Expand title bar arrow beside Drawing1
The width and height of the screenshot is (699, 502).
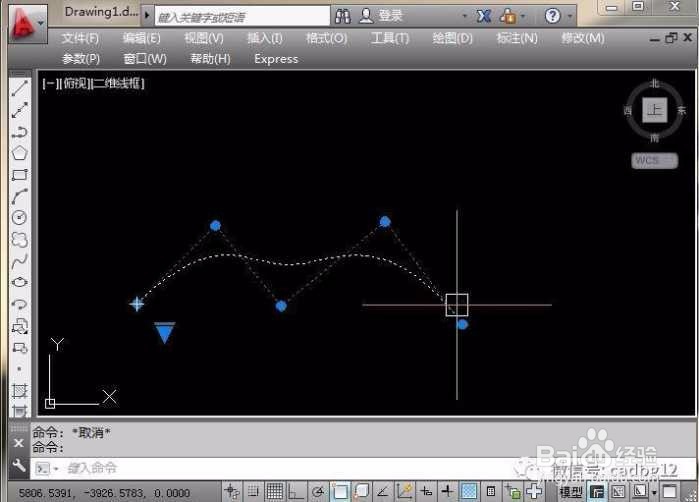coord(147,15)
